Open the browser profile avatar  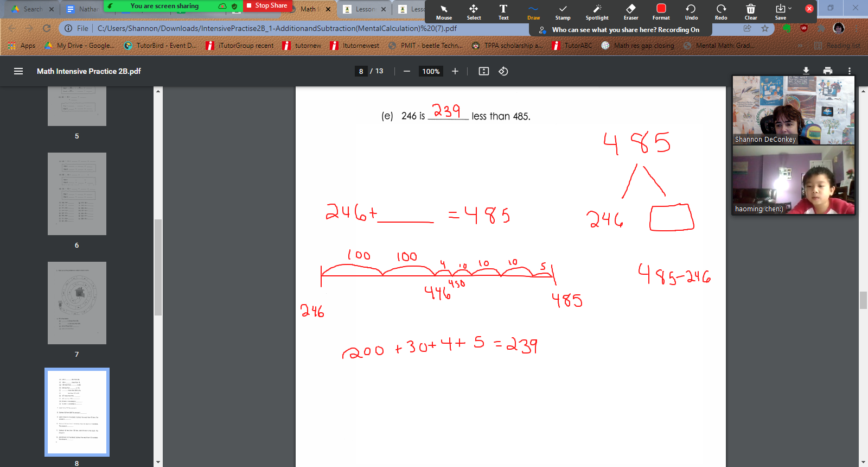[839, 28]
